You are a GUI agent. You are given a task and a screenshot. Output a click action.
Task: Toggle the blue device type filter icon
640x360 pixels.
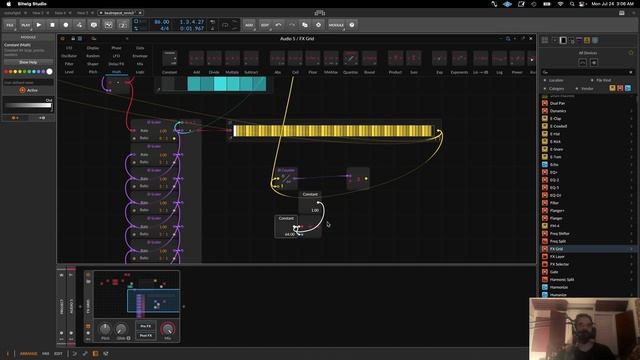(628, 88)
